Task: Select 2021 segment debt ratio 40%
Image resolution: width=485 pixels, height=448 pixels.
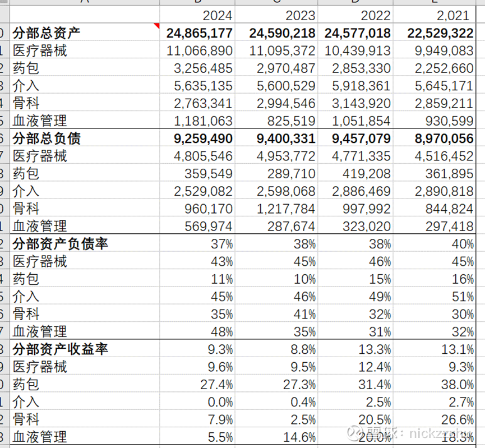Action: (x=434, y=243)
